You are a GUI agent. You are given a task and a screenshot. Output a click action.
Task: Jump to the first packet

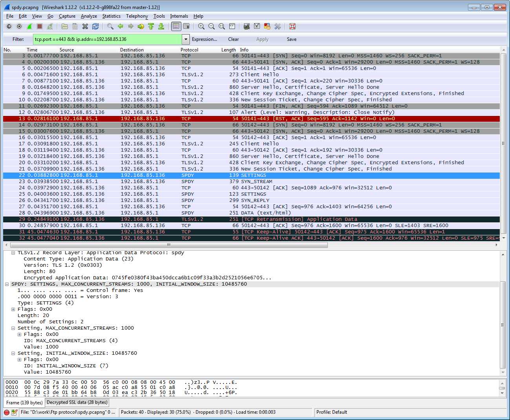click(151, 26)
